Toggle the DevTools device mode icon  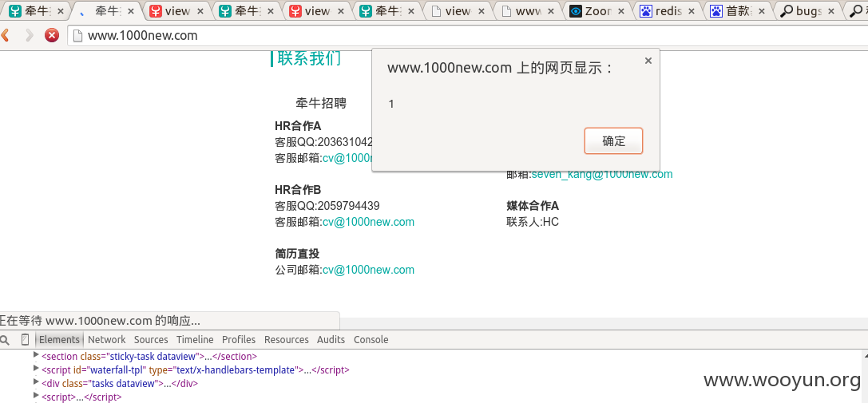click(25, 339)
